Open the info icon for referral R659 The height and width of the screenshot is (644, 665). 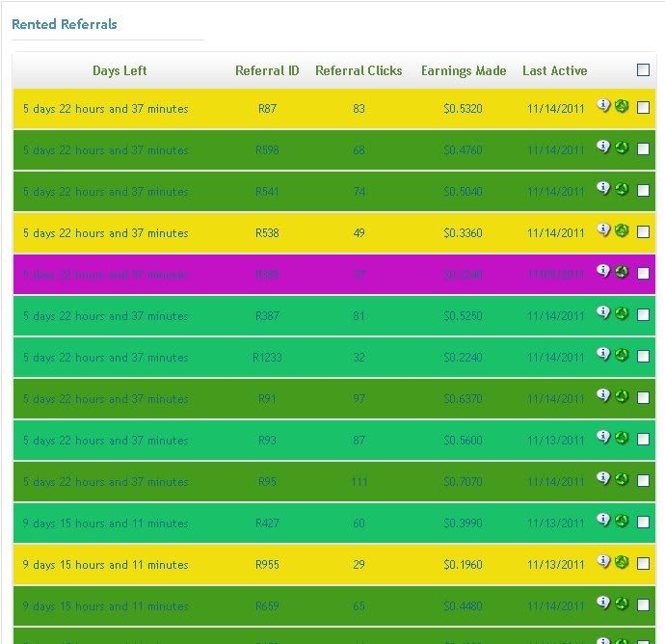[603, 603]
